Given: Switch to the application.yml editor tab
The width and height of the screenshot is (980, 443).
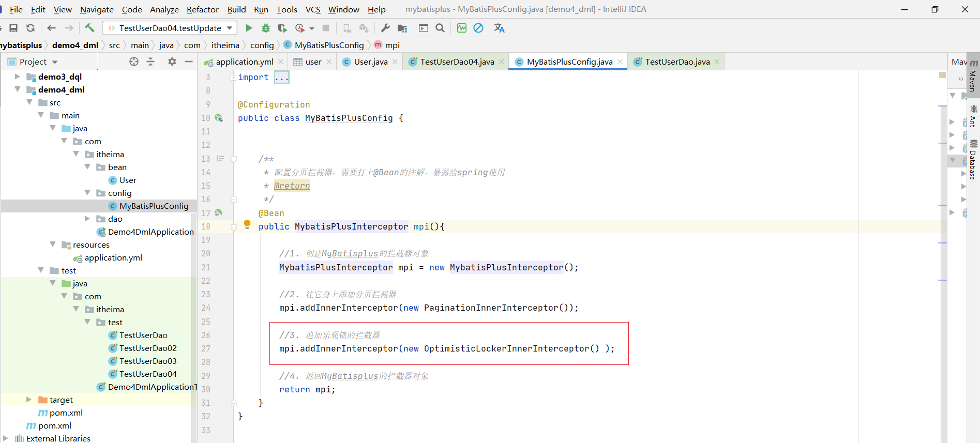Looking at the screenshot, I should click(244, 62).
